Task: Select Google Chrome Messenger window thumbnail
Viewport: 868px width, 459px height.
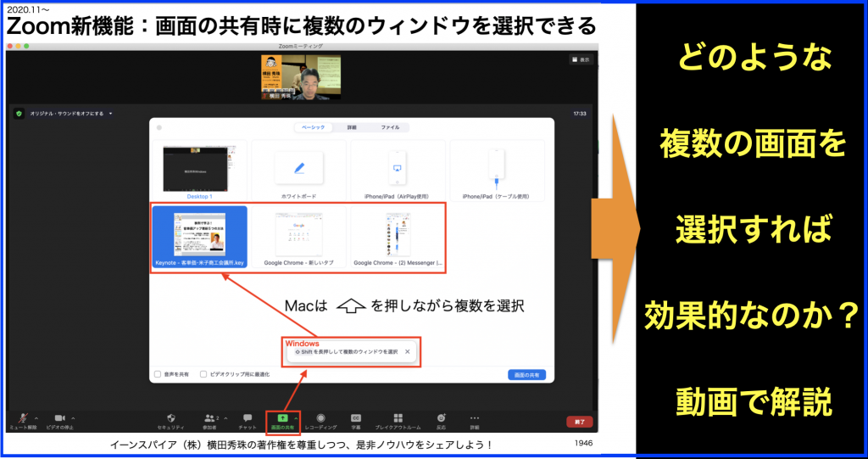Action: pyautogui.click(x=398, y=237)
